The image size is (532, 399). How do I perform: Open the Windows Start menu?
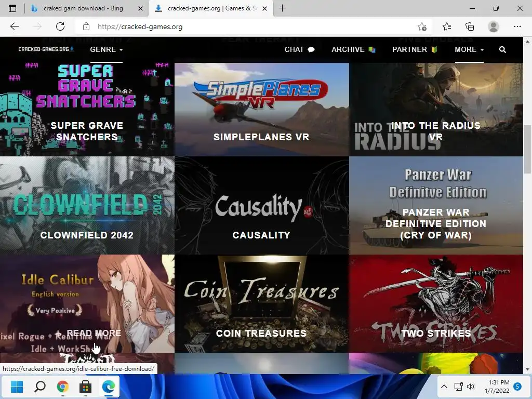tap(17, 387)
